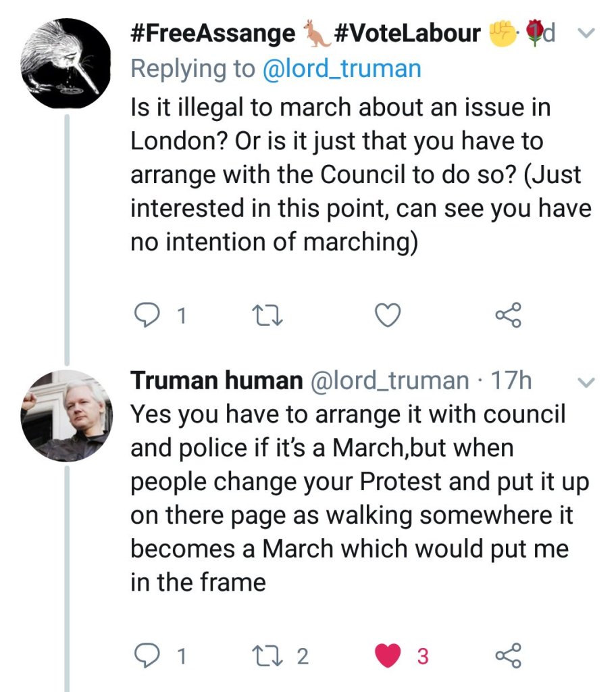Reply to Truman human's tweet
616x692 pixels.
(x=143, y=656)
